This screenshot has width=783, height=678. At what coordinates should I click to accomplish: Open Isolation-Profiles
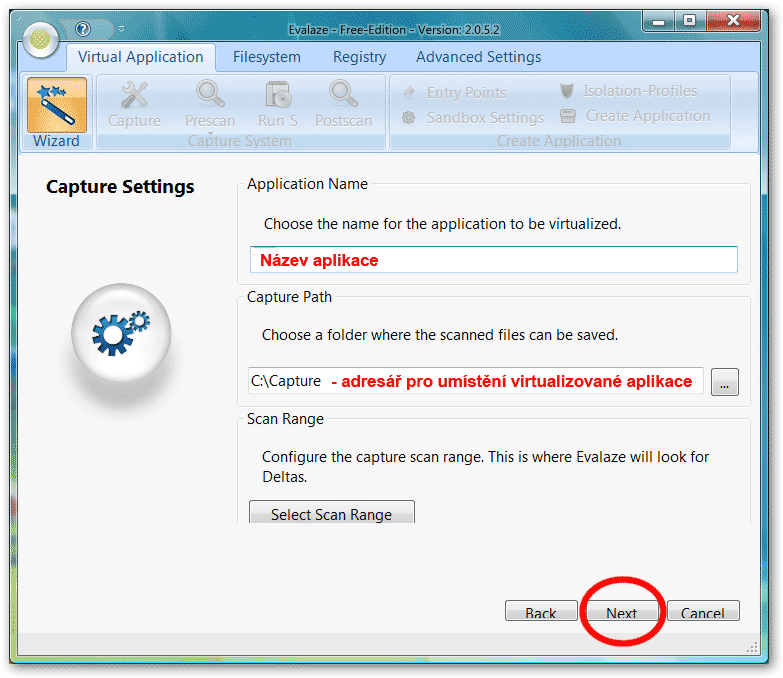628,91
